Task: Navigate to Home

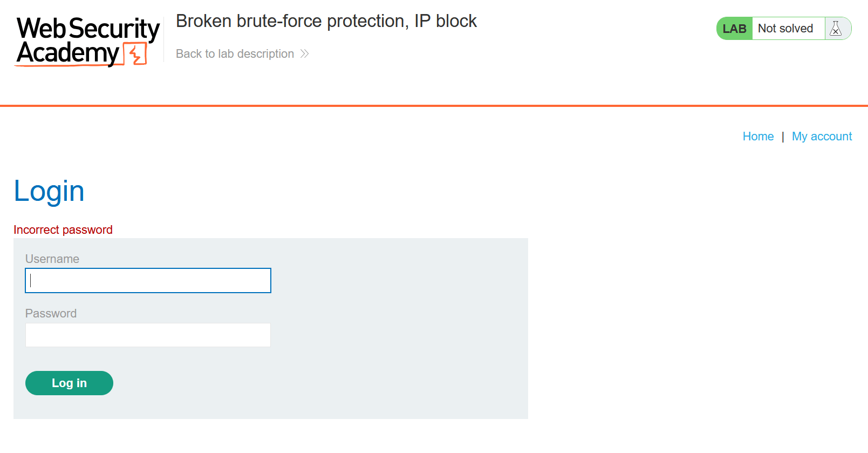Action: pos(758,136)
